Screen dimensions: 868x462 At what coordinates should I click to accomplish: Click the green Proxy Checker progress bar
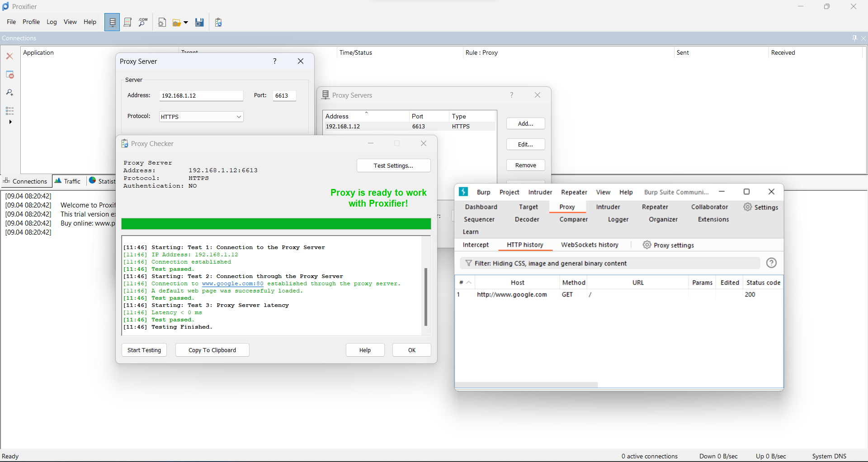[276, 224]
